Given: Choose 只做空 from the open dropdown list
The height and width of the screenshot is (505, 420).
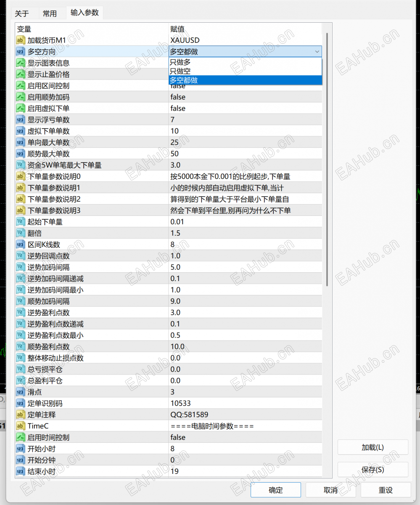Looking at the screenshot, I should [245, 71].
